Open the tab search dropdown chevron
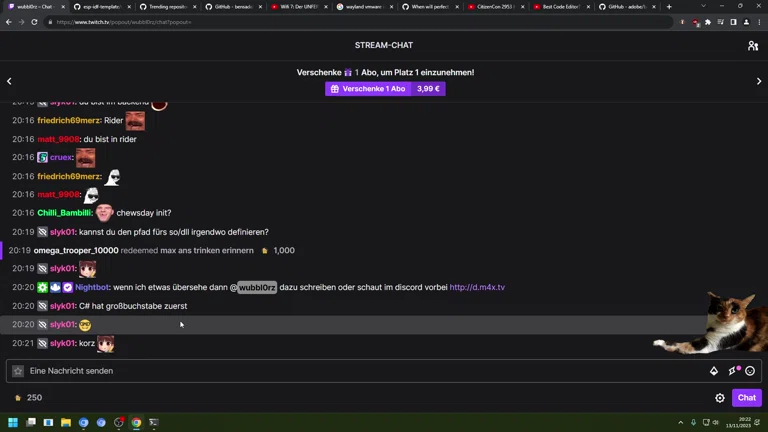Viewport: 768px width, 432px height. [703, 6]
